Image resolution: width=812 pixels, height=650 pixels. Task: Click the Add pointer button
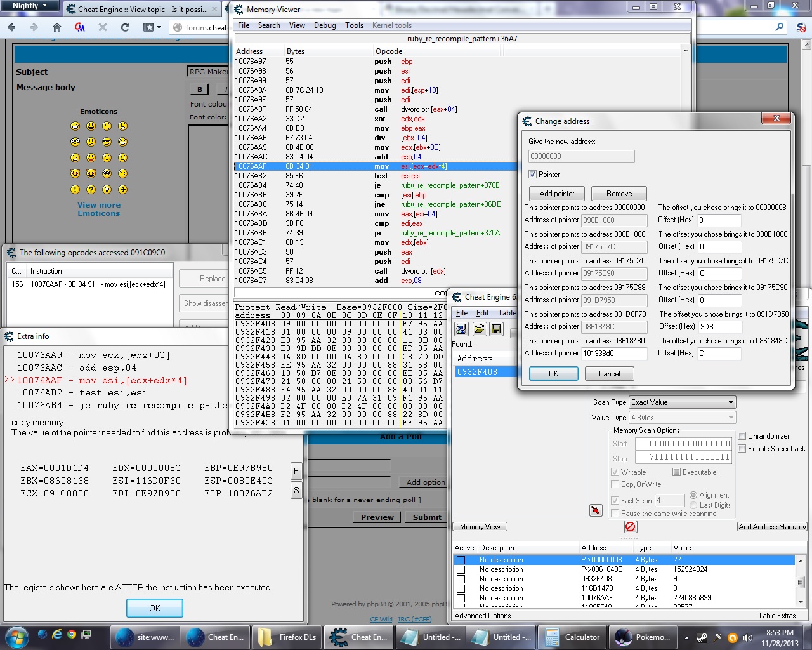(x=557, y=194)
